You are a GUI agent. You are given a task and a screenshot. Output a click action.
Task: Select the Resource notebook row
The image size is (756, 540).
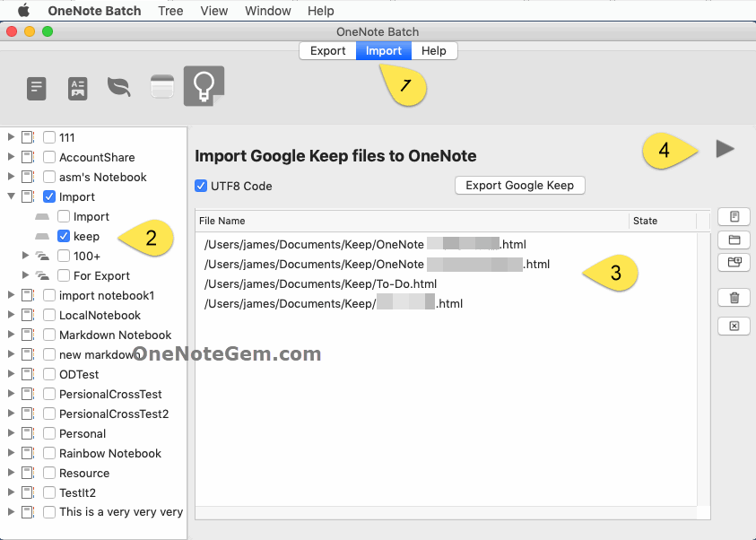click(93, 474)
